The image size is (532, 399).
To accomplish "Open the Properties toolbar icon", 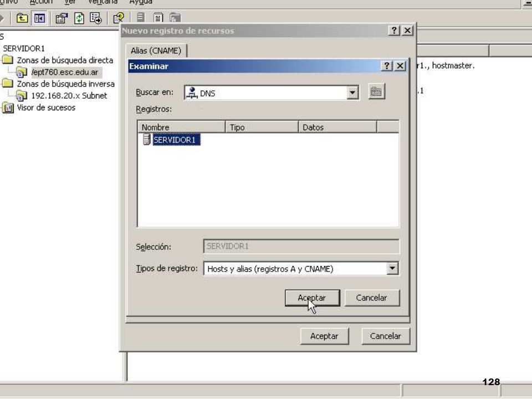I will 62,18.
